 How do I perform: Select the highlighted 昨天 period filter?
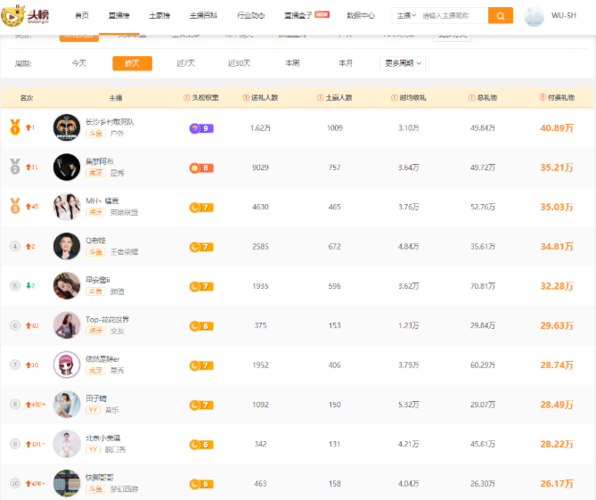pyautogui.click(x=132, y=63)
